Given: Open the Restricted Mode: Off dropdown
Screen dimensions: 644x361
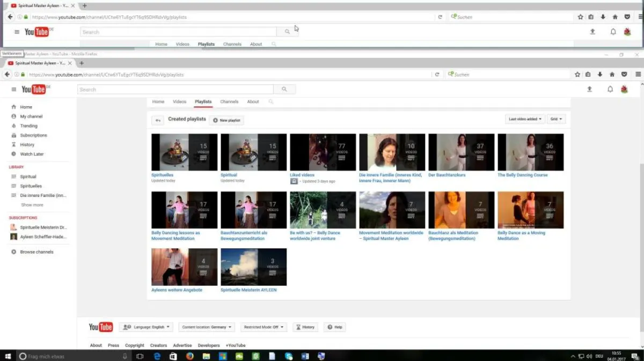Looking at the screenshot, I should pos(265,327).
